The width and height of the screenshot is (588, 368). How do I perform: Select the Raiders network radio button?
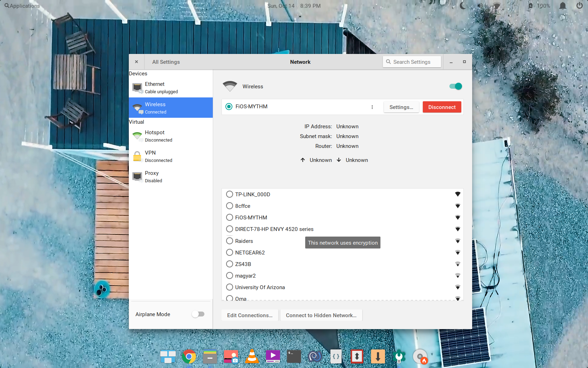click(x=230, y=241)
